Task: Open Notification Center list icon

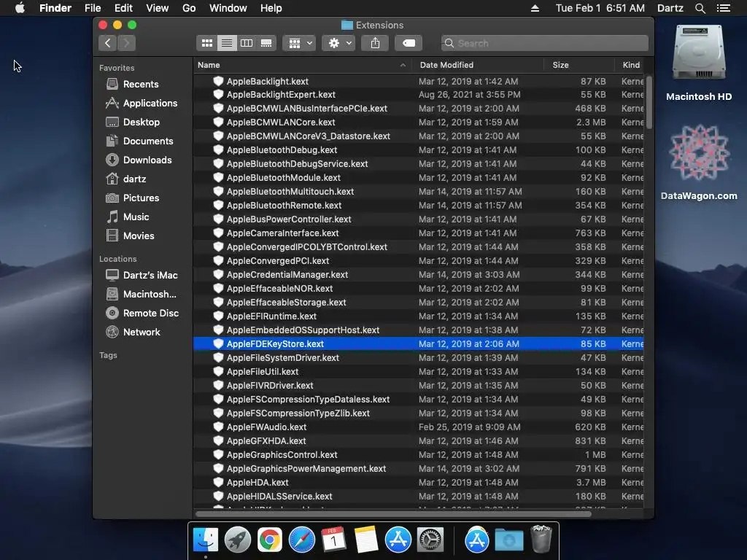Action: 724,8
